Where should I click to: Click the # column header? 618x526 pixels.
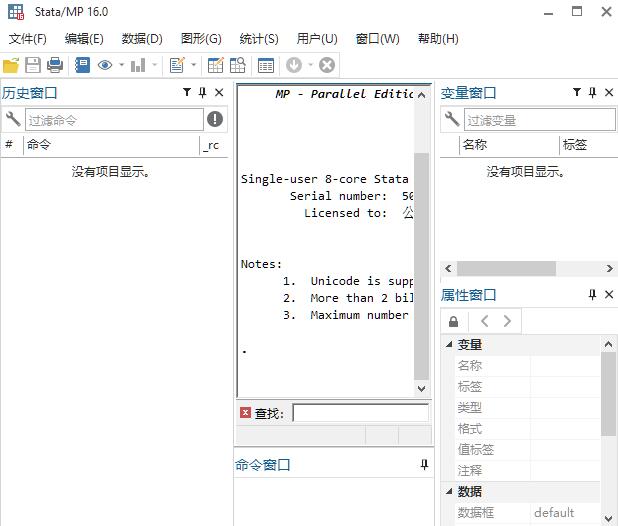pos(12,145)
